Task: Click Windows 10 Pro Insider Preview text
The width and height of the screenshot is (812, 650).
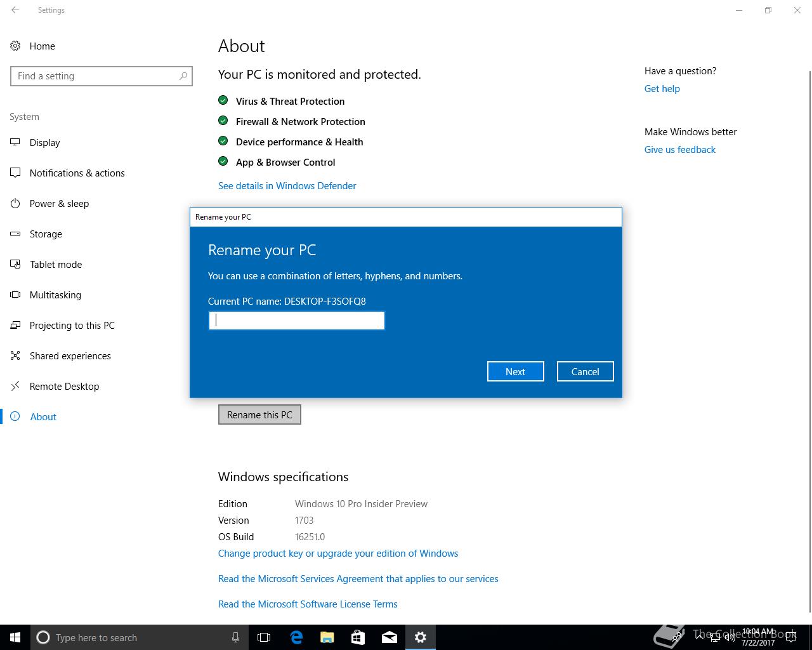Action: (x=361, y=504)
